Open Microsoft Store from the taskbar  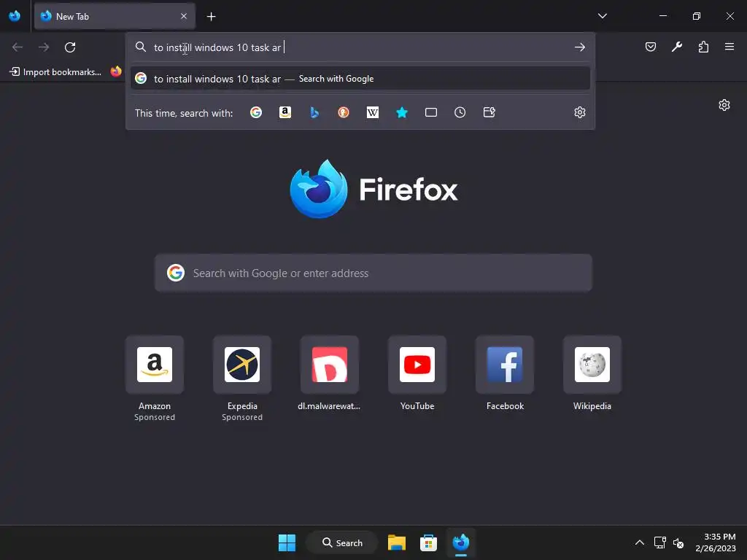[428, 542]
